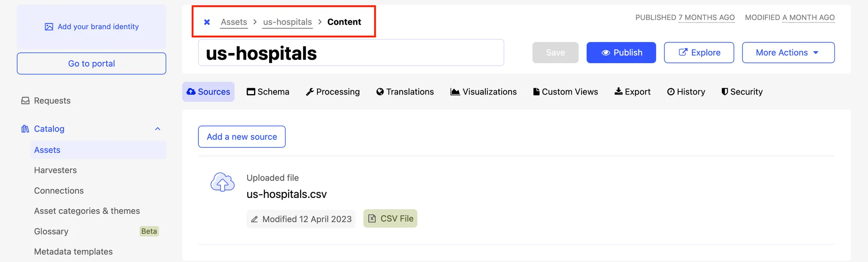
Task: Open the Processing tab
Action: [333, 92]
